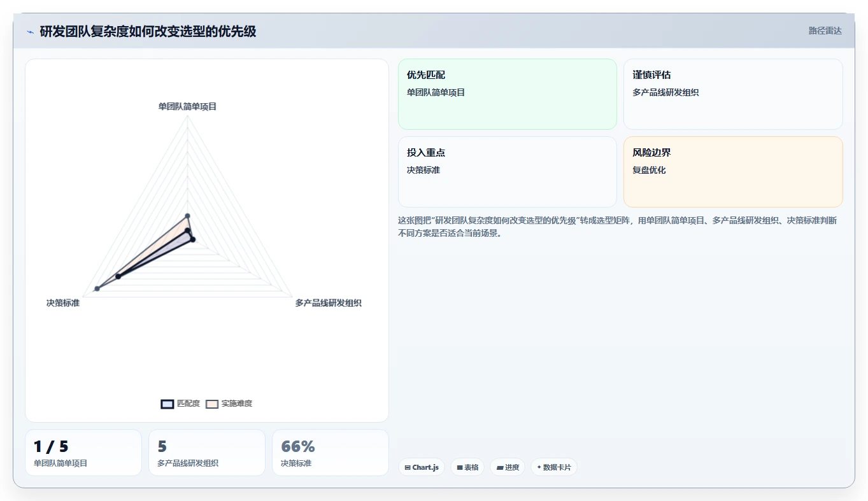This screenshot has width=868, height=501.
Task: Select the 进度 tag chip
Action: pyautogui.click(x=508, y=467)
